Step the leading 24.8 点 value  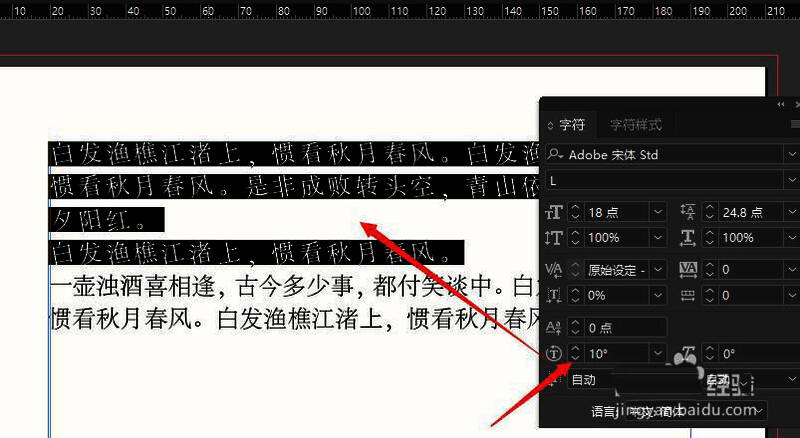tap(709, 212)
